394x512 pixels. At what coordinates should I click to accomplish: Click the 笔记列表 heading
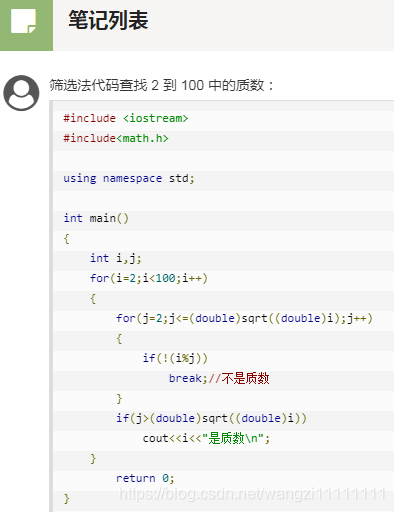click(108, 20)
